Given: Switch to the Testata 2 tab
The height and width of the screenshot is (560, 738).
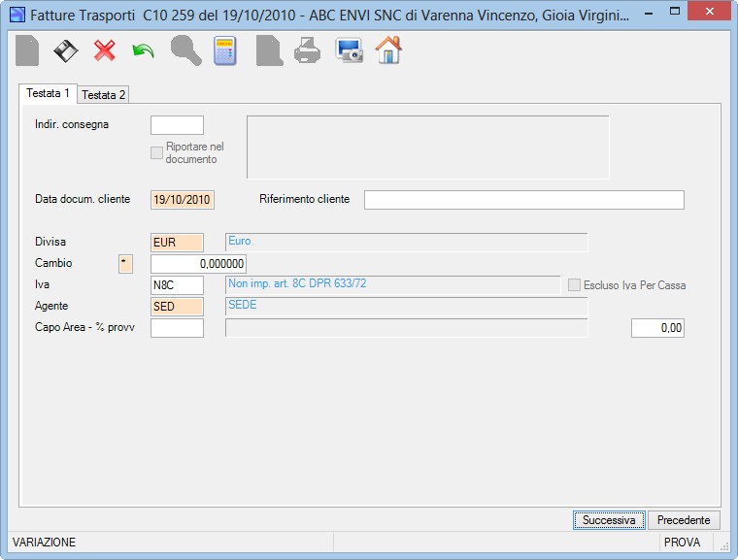Looking at the screenshot, I should point(103,94).
